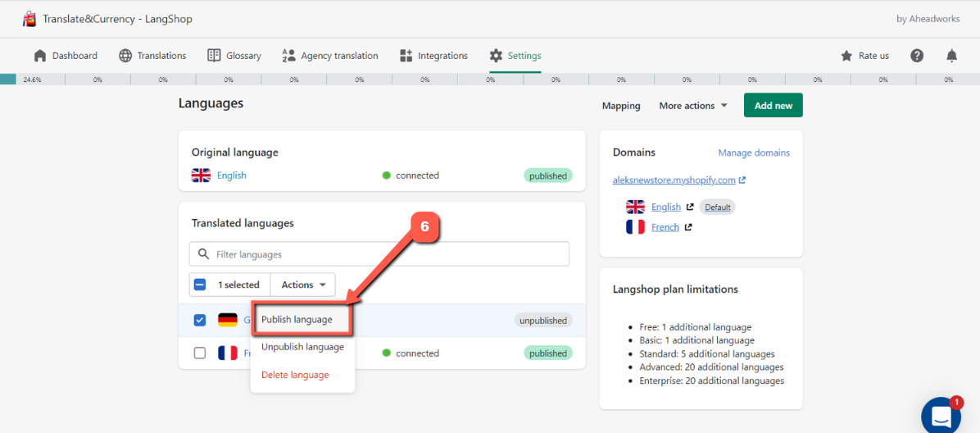Click the Default badge
This screenshot has width=980, height=433.
point(718,207)
